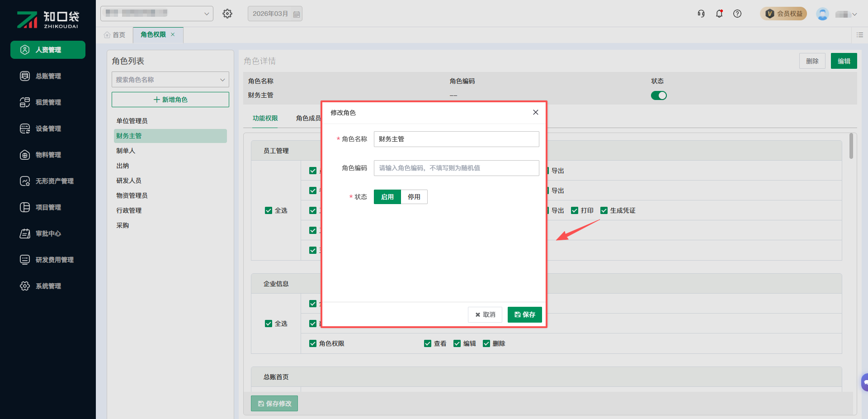This screenshot has height=419, width=868.
Task: Toggle 全选 checkbox for 员工管理
Action: [x=269, y=210]
